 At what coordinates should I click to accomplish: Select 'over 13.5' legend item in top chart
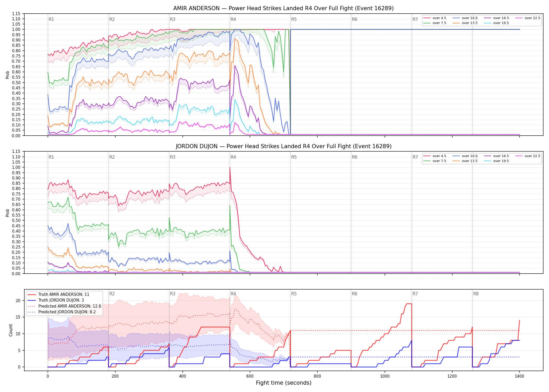point(465,23)
